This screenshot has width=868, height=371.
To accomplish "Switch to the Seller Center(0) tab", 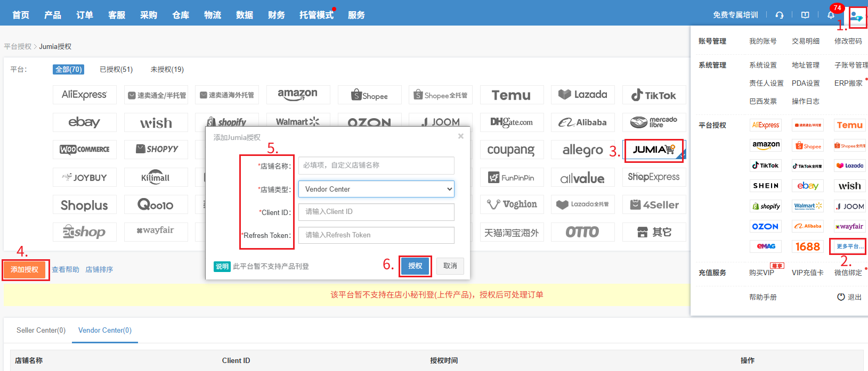I will point(41,330).
